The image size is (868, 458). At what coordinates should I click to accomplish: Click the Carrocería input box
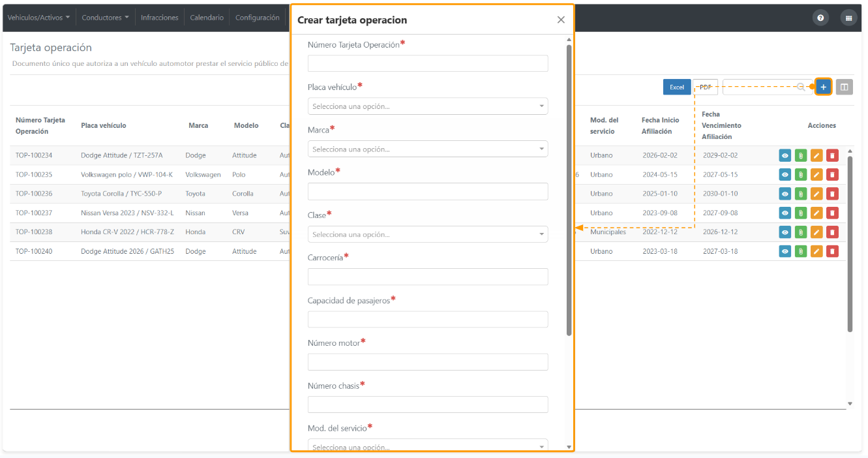pos(428,277)
